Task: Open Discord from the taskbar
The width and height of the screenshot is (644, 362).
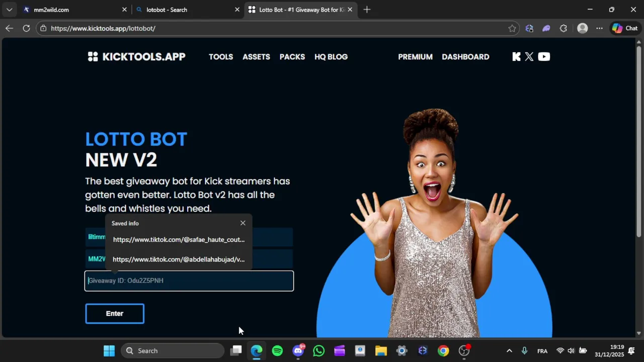Action: [x=298, y=350]
